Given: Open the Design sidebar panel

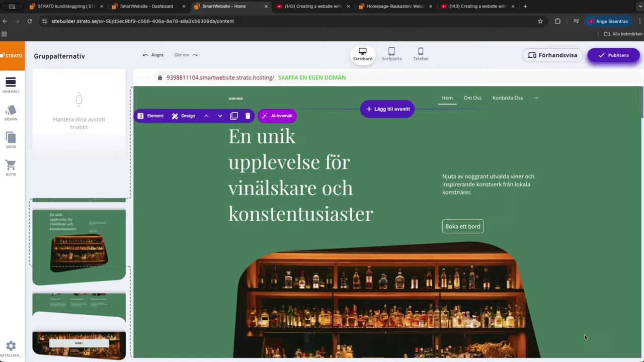Looking at the screenshot, I should pyautogui.click(x=11, y=113).
